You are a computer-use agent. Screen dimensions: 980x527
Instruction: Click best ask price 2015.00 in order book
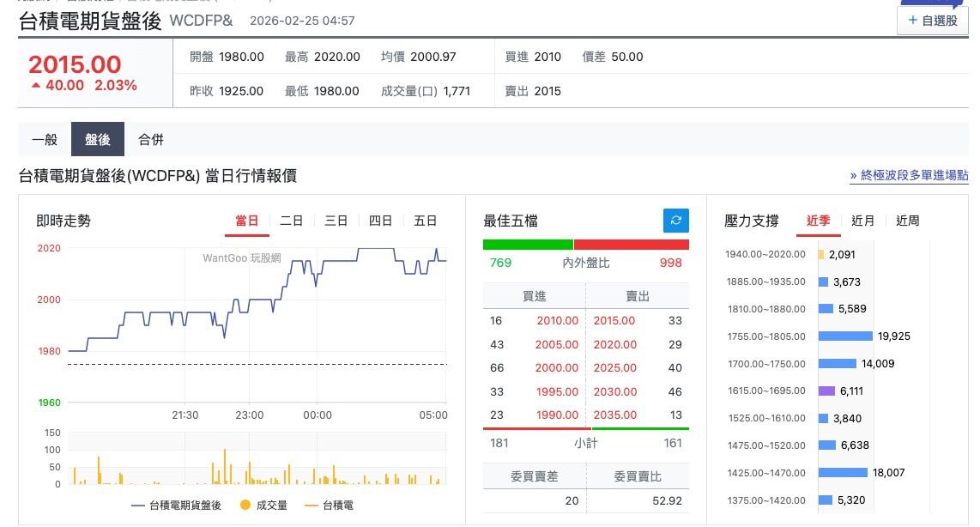tap(614, 321)
